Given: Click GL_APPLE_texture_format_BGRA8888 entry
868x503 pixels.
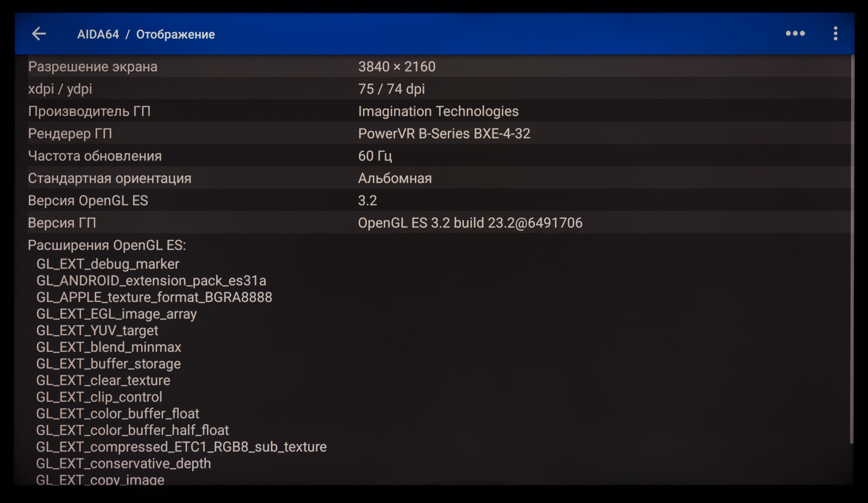Looking at the screenshot, I should [x=154, y=297].
